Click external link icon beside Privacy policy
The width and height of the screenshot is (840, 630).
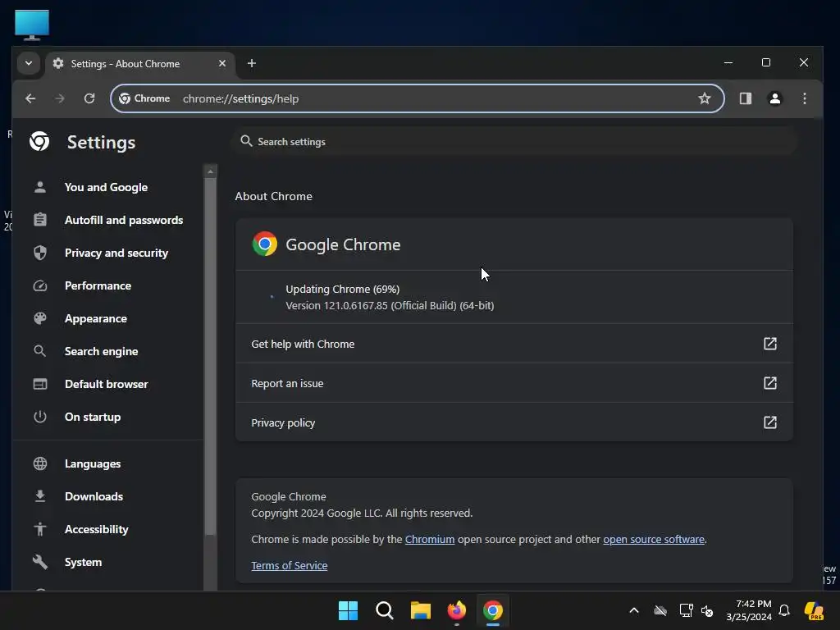coord(769,422)
